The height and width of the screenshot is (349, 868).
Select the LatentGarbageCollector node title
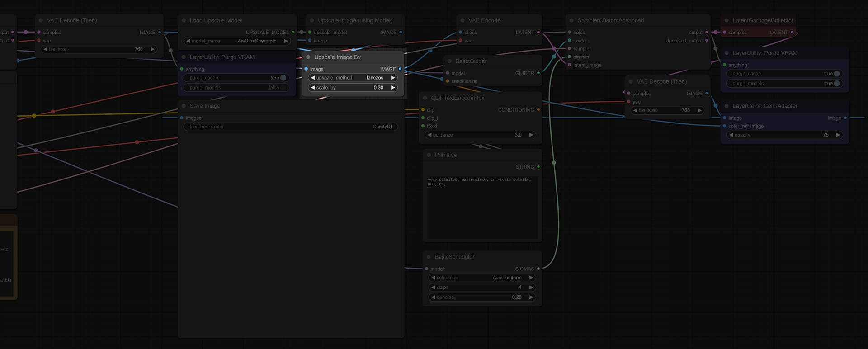tap(763, 20)
